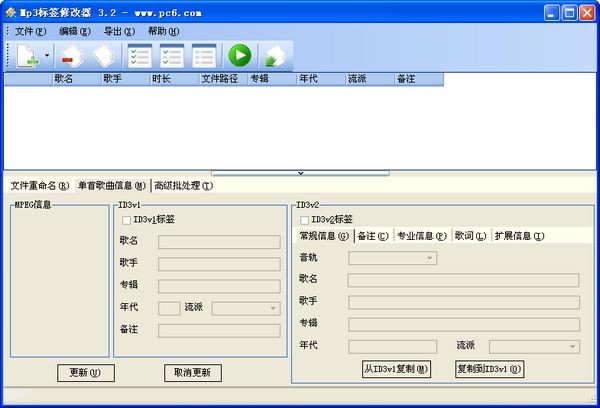Select the 扩展信息(I) tab

(x=519, y=236)
